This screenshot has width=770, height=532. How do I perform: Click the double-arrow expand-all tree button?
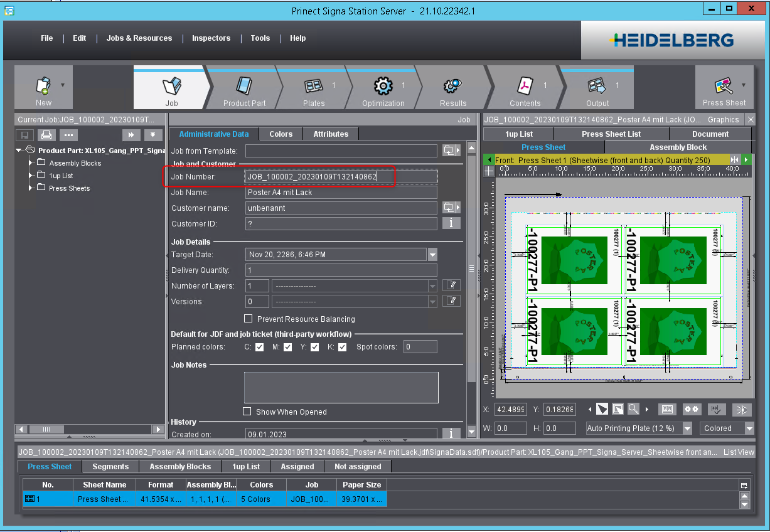coord(131,135)
